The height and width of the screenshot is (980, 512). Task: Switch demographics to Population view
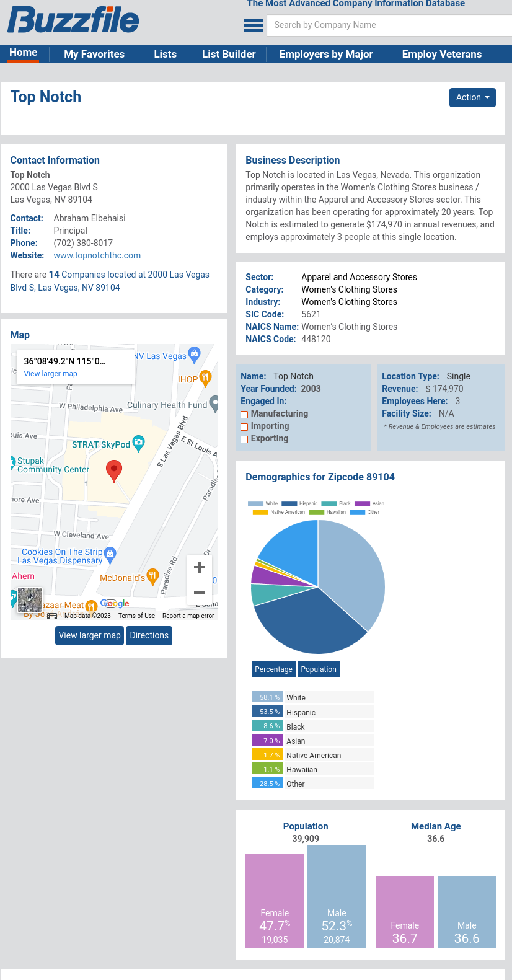tap(319, 669)
